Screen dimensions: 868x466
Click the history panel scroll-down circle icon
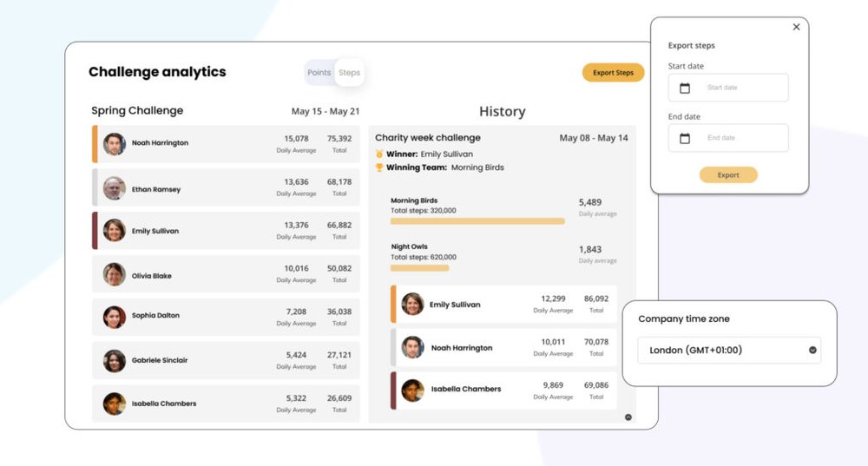[628, 417]
